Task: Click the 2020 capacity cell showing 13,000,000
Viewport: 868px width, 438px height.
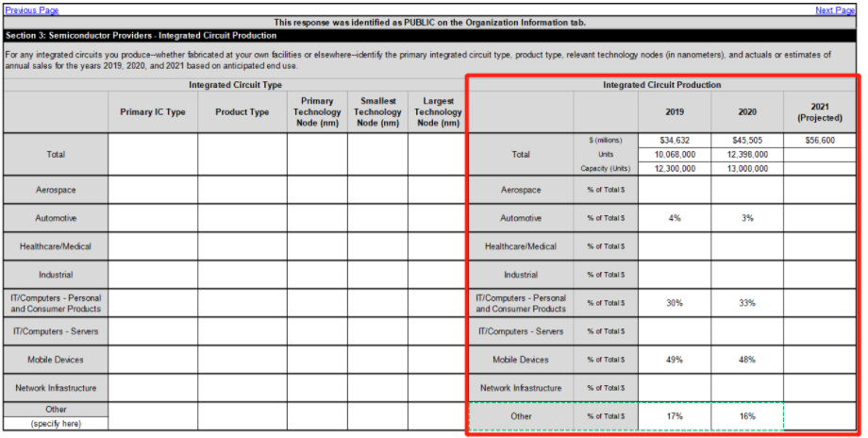Action: pos(746,169)
